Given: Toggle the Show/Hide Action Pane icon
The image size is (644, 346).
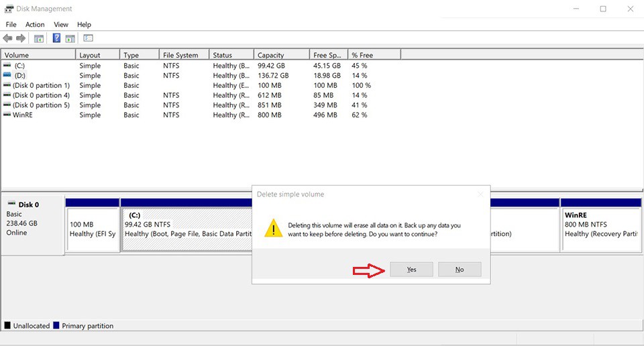Looking at the screenshot, I should point(70,38).
